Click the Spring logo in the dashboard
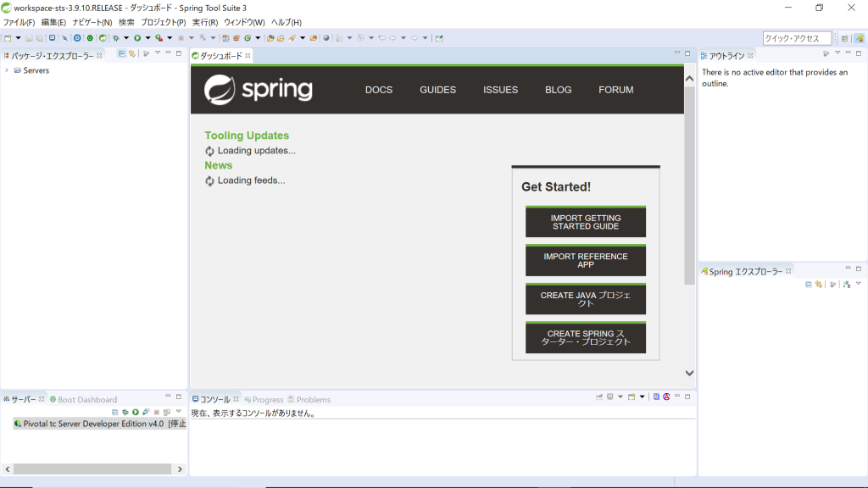868x488 pixels. pos(259,90)
